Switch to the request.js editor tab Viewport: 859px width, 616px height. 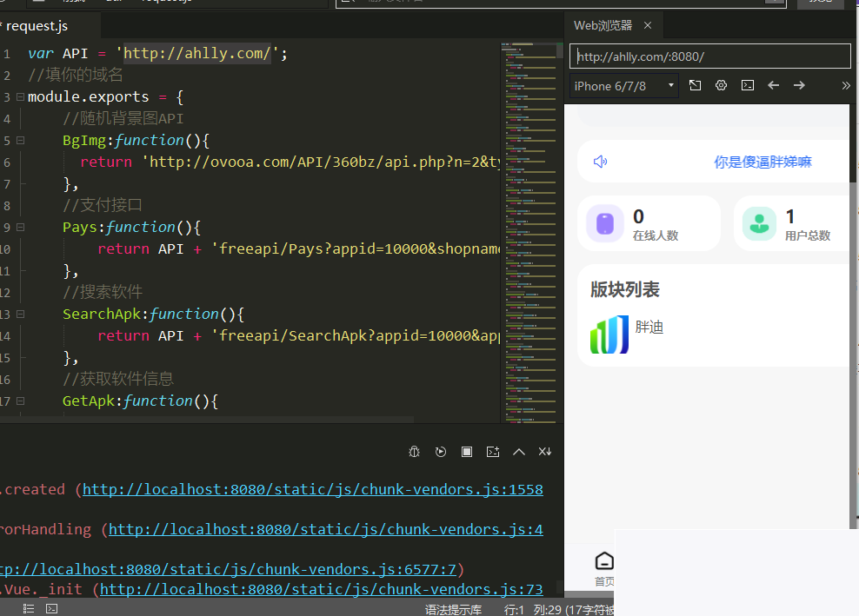tap(36, 27)
